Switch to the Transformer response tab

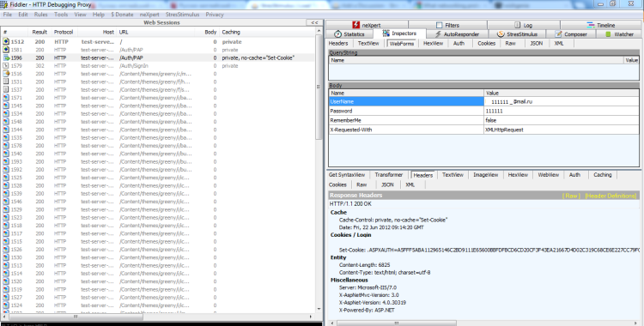tap(389, 175)
